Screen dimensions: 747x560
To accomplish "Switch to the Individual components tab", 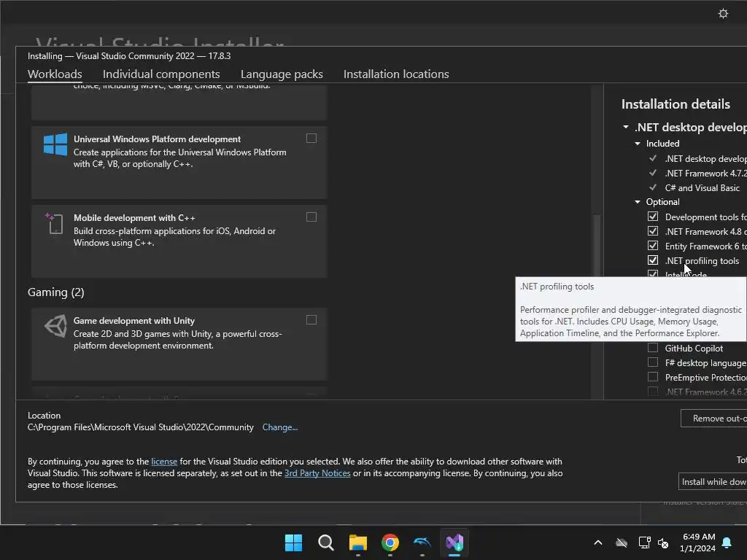I will click(x=161, y=74).
